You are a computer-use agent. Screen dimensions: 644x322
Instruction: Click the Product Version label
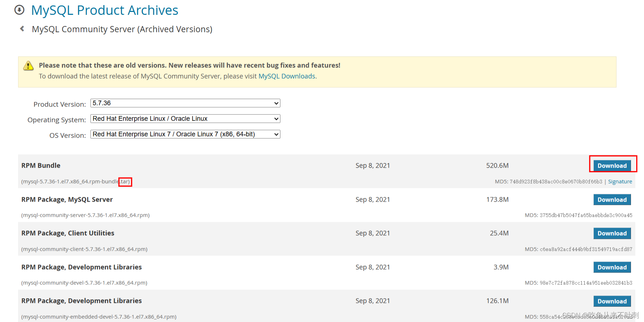(x=60, y=104)
